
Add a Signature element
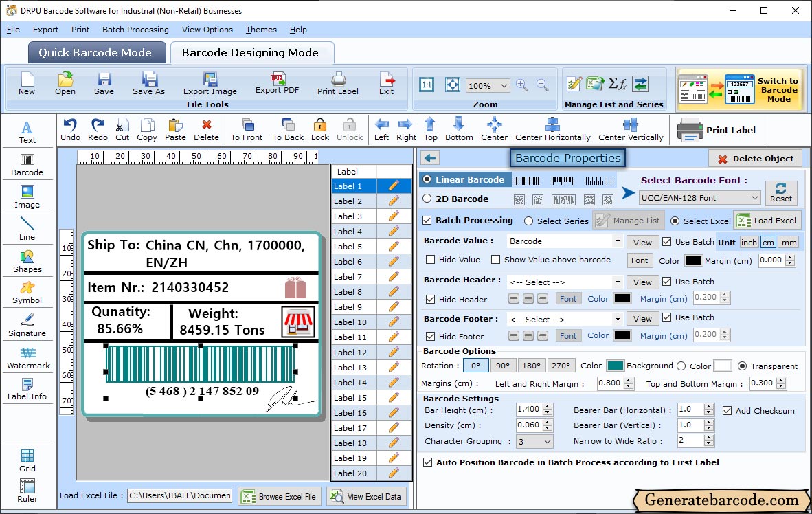click(27, 326)
